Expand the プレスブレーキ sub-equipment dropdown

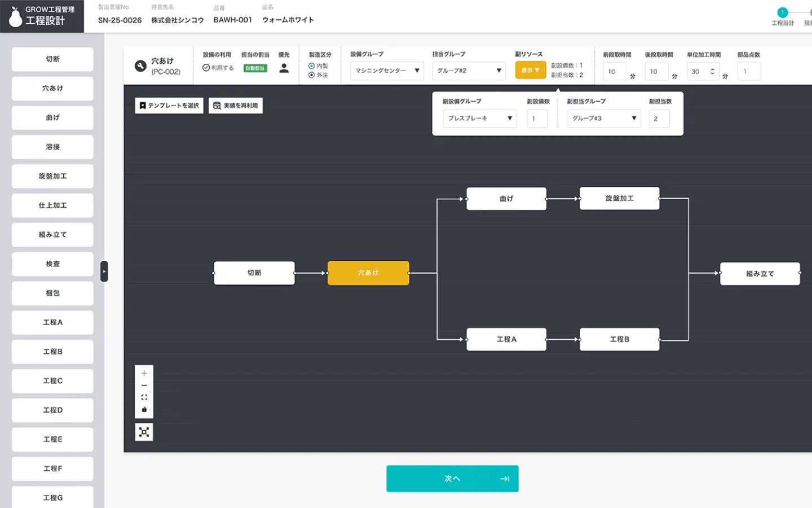point(479,119)
